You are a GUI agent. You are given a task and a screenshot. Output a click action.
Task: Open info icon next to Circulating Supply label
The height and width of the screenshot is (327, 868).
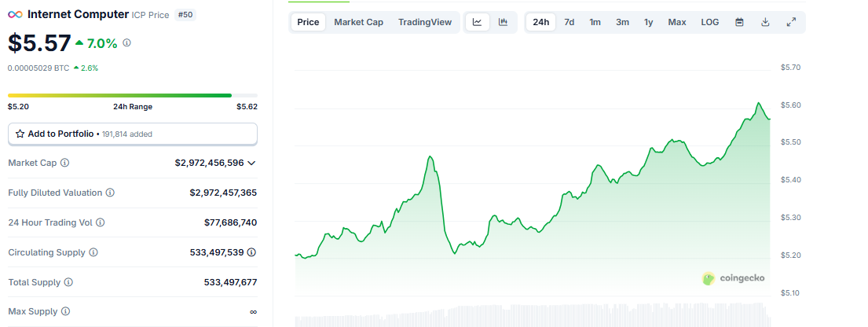93,252
